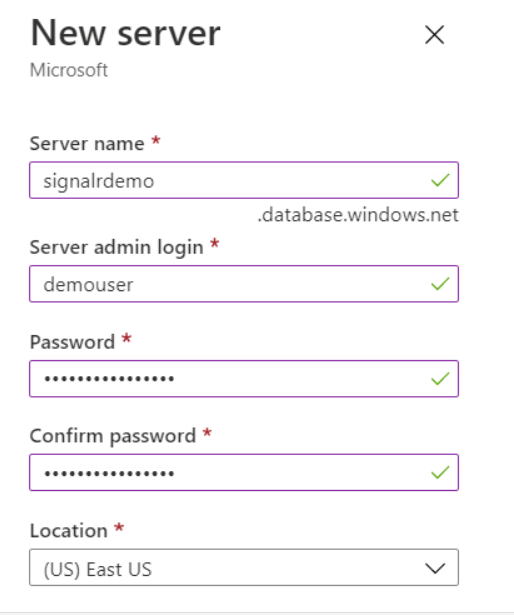
Task: Click the validation checkmark in Password field
Action: 440,378
